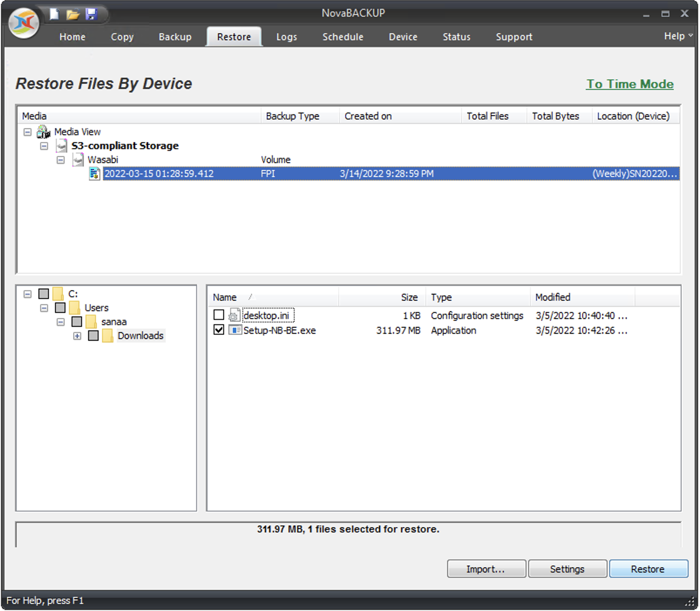The height and width of the screenshot is (611, 700).
Task: Switch to the Backup tab
Action: coord(175,37)
